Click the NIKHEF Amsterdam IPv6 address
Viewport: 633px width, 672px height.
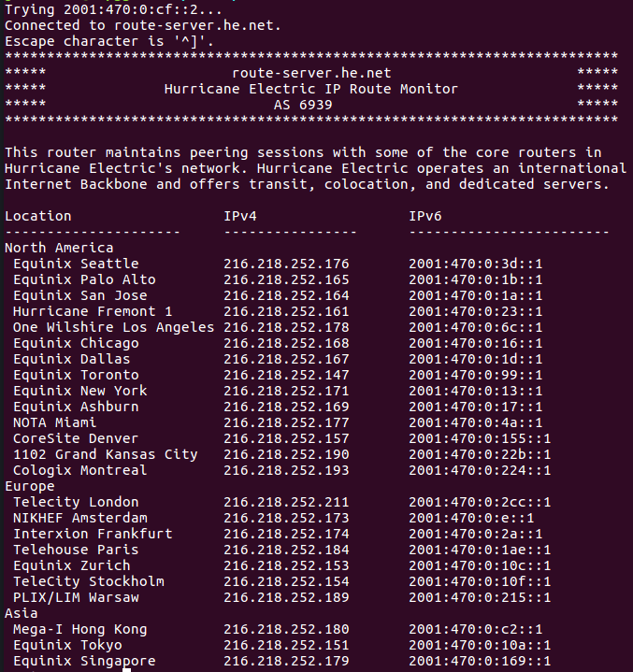tap(471, 518)
